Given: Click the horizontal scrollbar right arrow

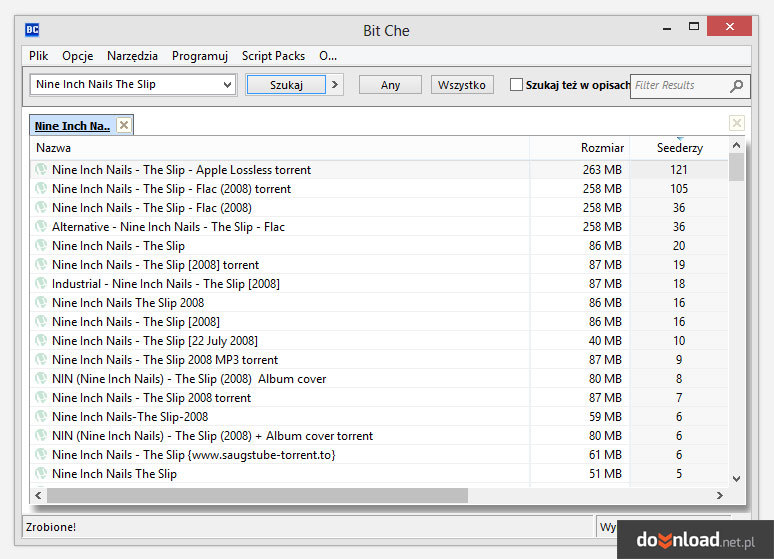Looking at the screenshot, I should pos(720,495).
